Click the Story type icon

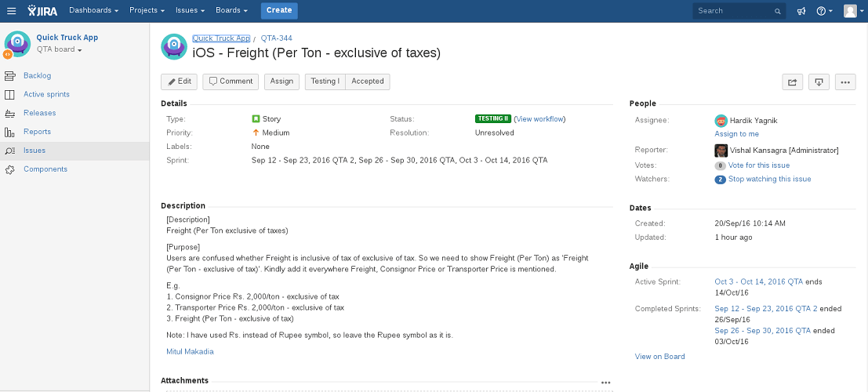pyautogui.click(x=256, y=118)
